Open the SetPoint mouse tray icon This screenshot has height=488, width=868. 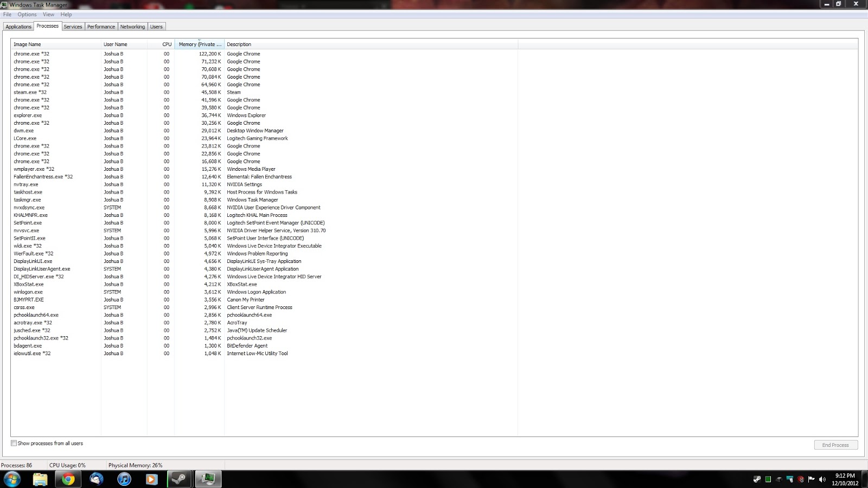(x=790, y=479)
